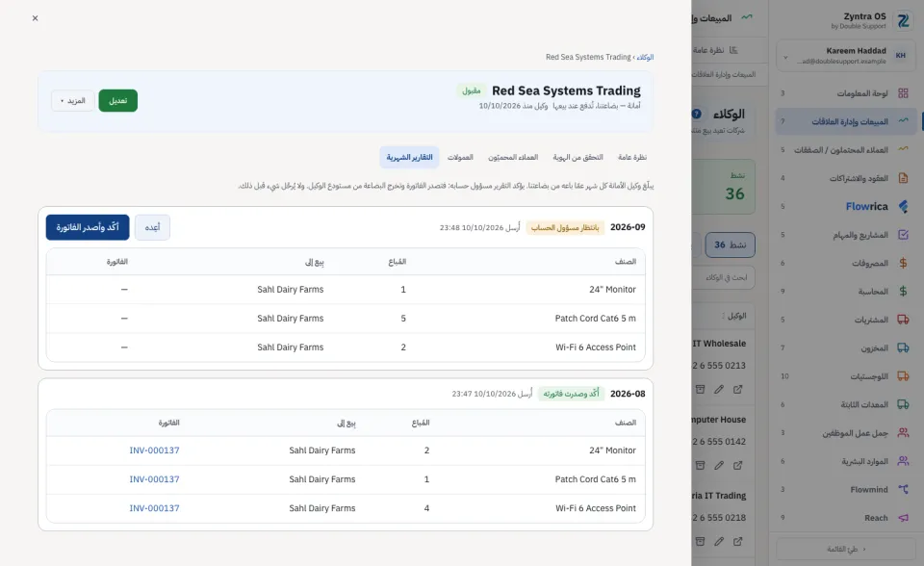
Task: Collapse the sidebar via طي القائمة
Action: tap(846, 549)
